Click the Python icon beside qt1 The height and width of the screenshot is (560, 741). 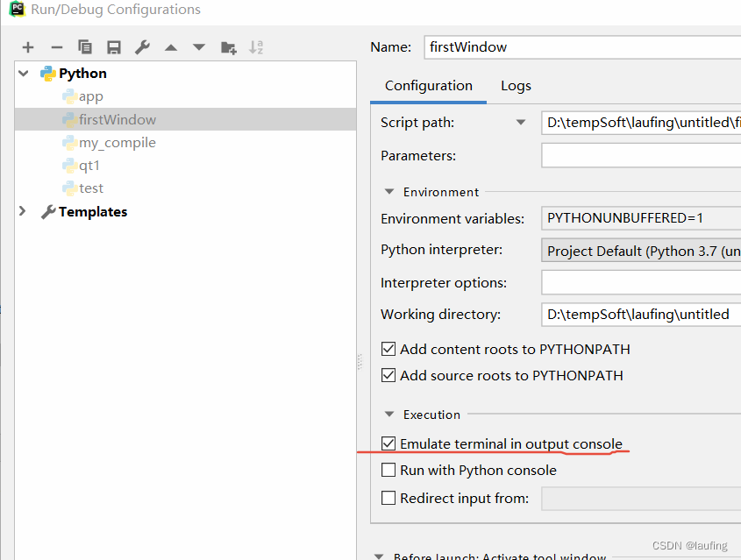[69, 166]
